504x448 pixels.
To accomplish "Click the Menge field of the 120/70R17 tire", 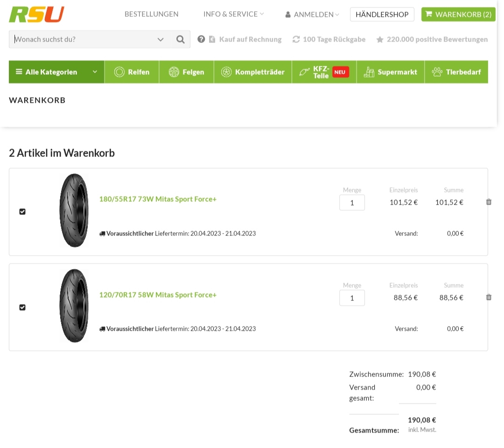I will pos(352,298).
